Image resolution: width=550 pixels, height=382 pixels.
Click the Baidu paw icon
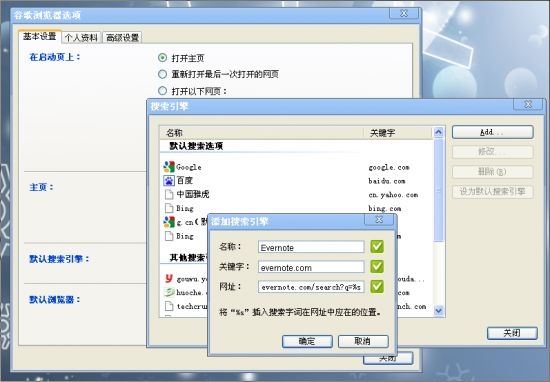pos(169,181)
